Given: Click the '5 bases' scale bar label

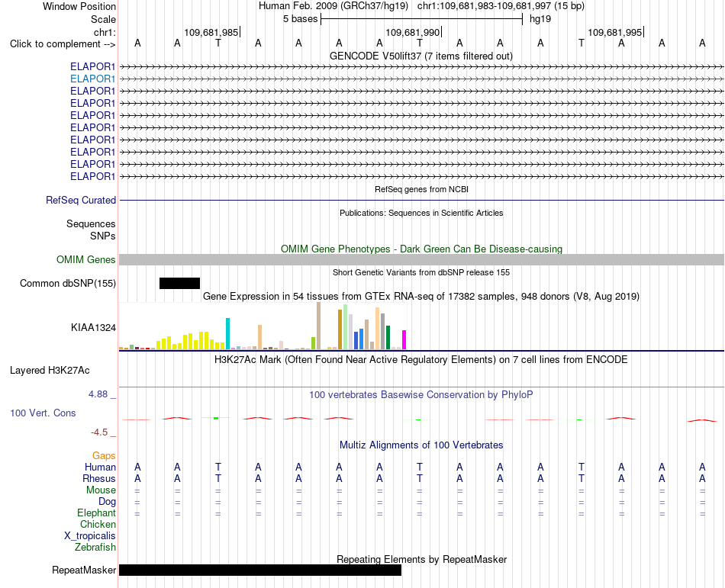Looking at the screenshot, I should [x=301, y=19].
